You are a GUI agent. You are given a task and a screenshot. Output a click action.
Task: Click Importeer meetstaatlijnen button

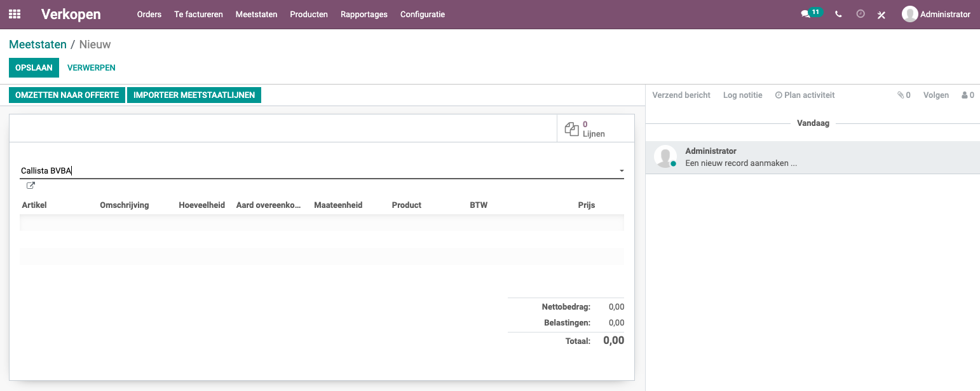194,95
